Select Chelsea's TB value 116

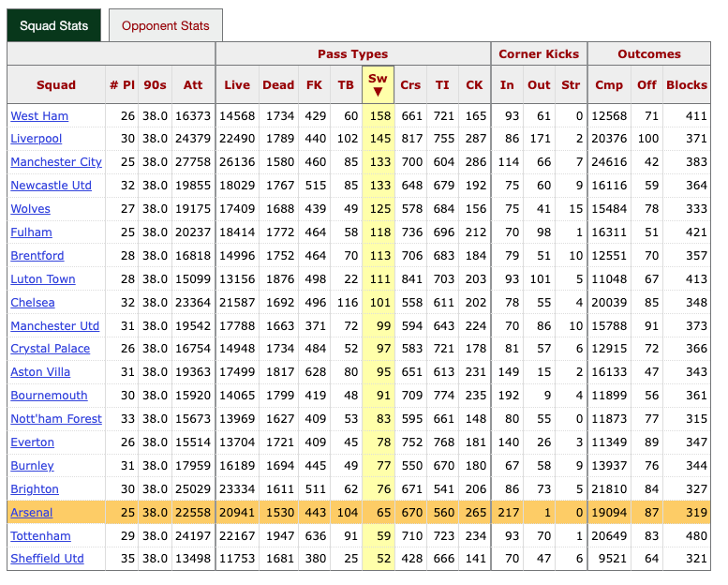point(348,303)
